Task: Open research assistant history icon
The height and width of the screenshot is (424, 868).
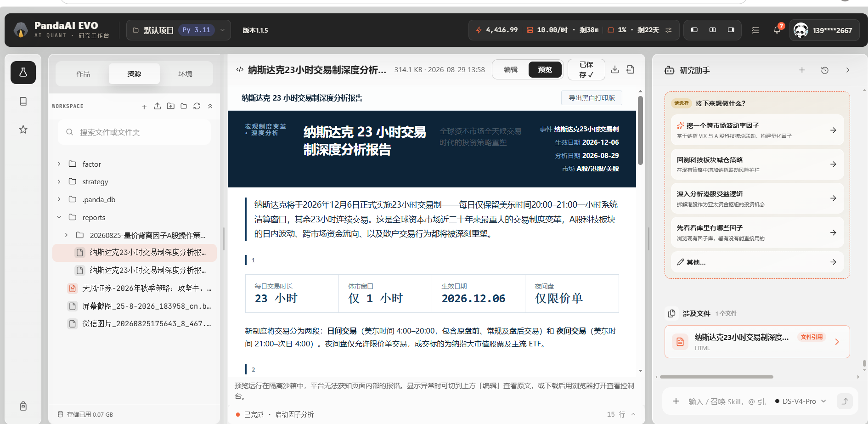Action: pos(825,70)
